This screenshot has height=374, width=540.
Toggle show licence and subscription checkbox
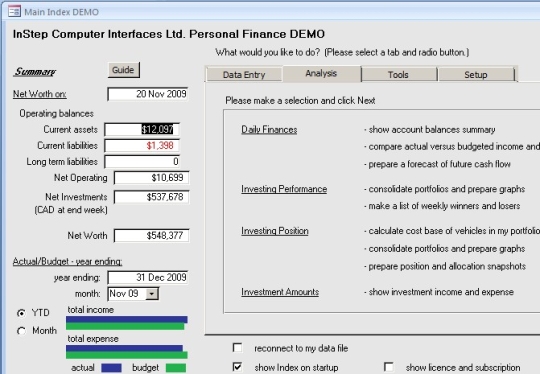coord(388,367)
